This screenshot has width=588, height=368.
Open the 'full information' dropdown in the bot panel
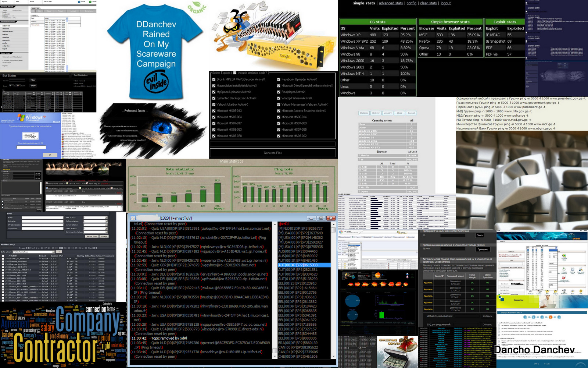click(53, 252)
